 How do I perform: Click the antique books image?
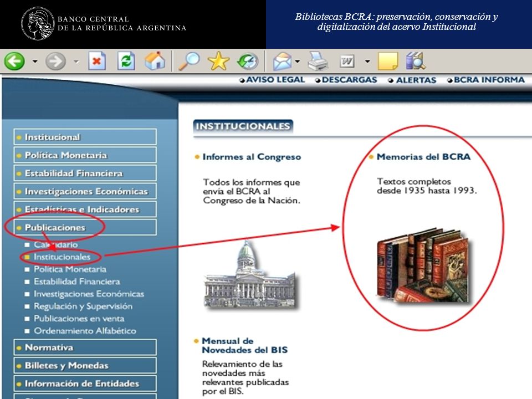[424, 265]
